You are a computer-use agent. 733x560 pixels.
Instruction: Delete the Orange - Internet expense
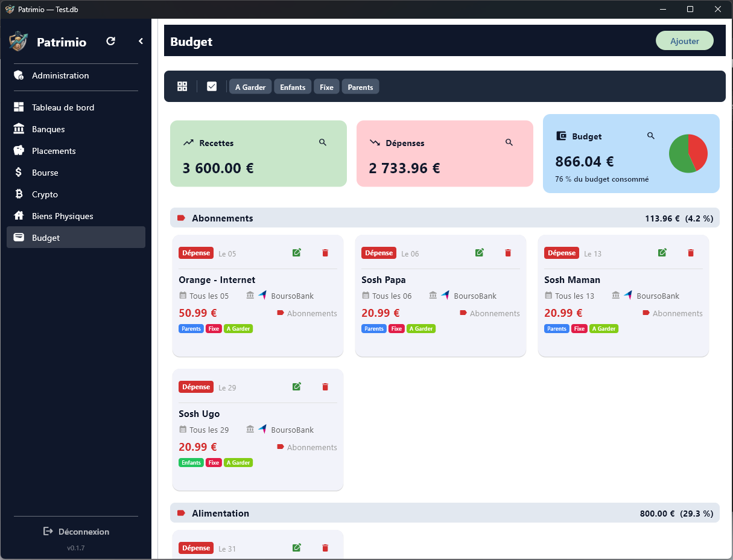[x=325, y=253]
